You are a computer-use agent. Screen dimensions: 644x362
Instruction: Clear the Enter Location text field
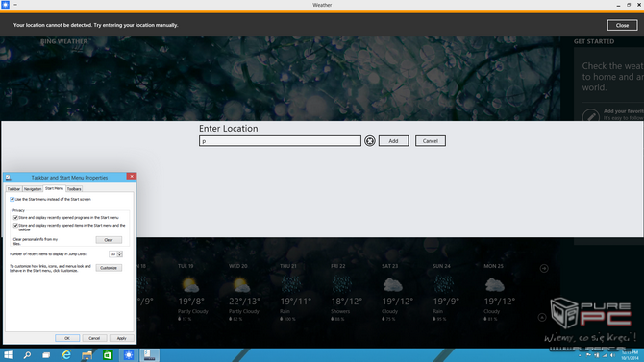click(370, 141)
